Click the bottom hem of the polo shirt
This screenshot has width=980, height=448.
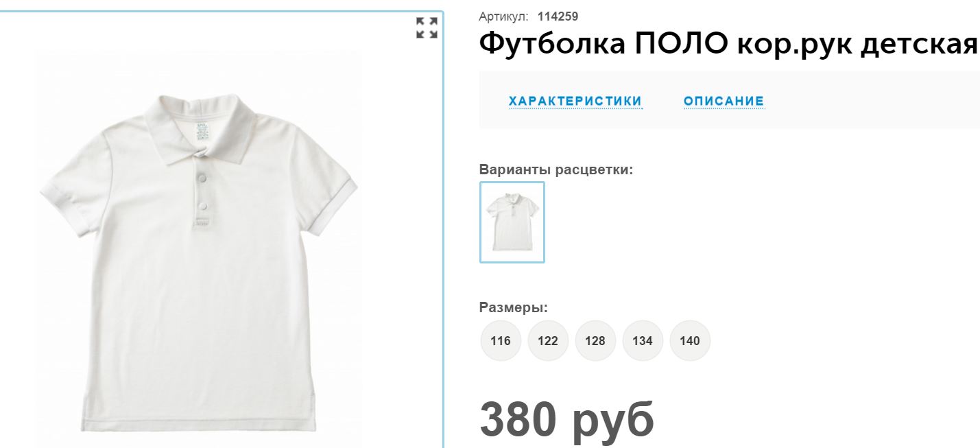point(199,418)
